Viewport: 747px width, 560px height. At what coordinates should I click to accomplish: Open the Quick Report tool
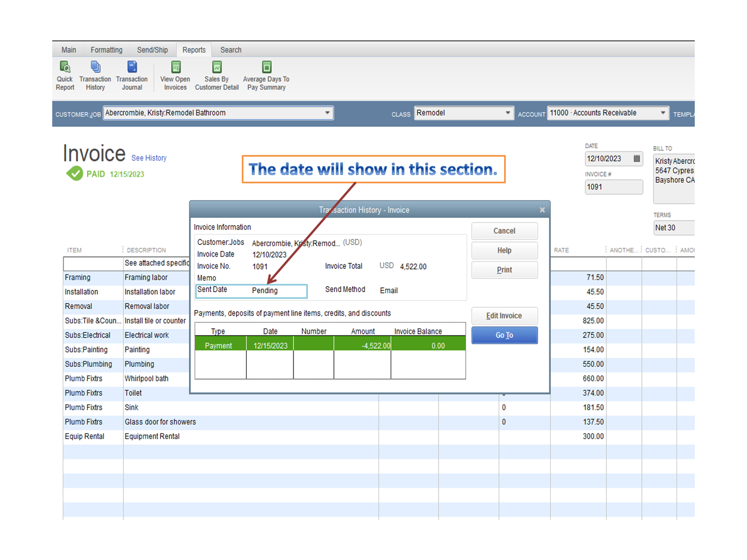(64, 75)
